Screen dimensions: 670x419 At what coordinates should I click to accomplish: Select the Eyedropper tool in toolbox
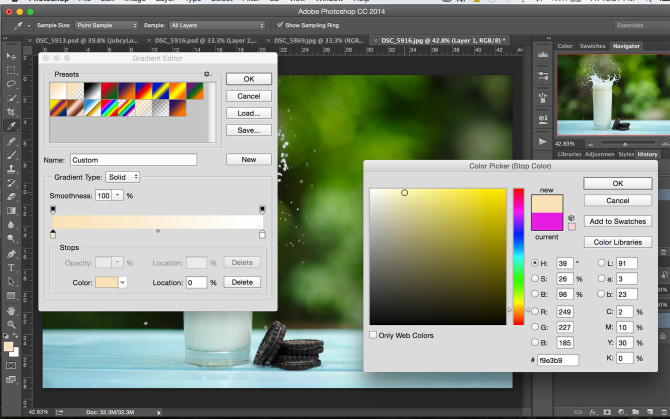[x=11, y=126]
